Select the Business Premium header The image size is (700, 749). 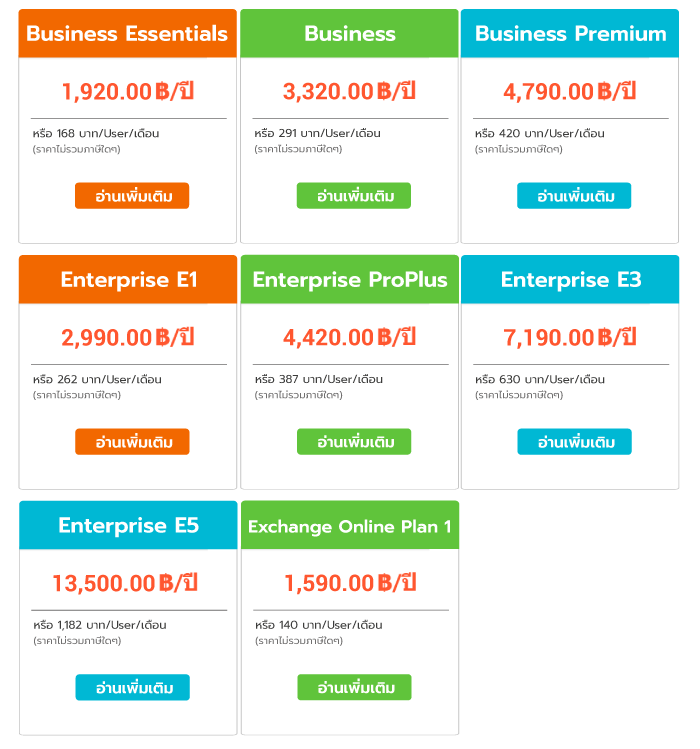pyautogui.click(x=570, y=34)
